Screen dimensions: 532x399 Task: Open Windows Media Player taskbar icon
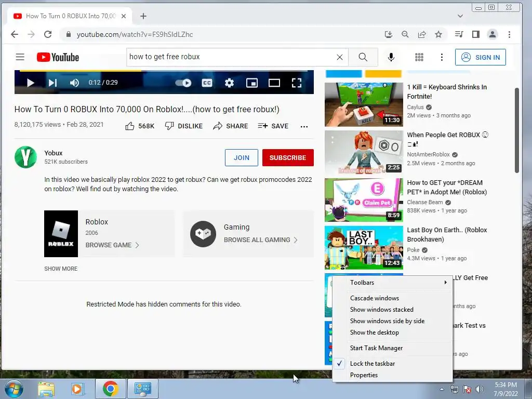[x=77, y=389]
